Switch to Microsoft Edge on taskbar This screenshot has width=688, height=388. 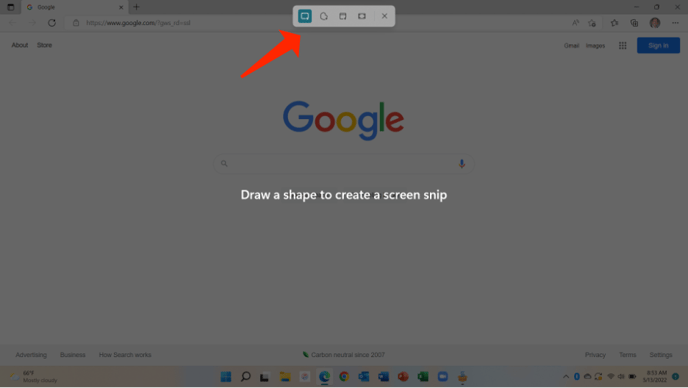click(x=324, y=377)
